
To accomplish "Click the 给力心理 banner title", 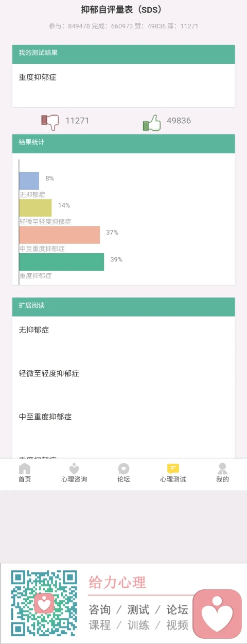I will point(117,582).
